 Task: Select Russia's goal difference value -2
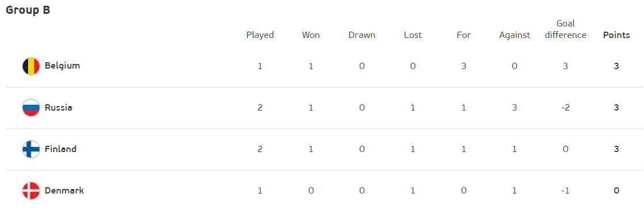pos(566,108)
